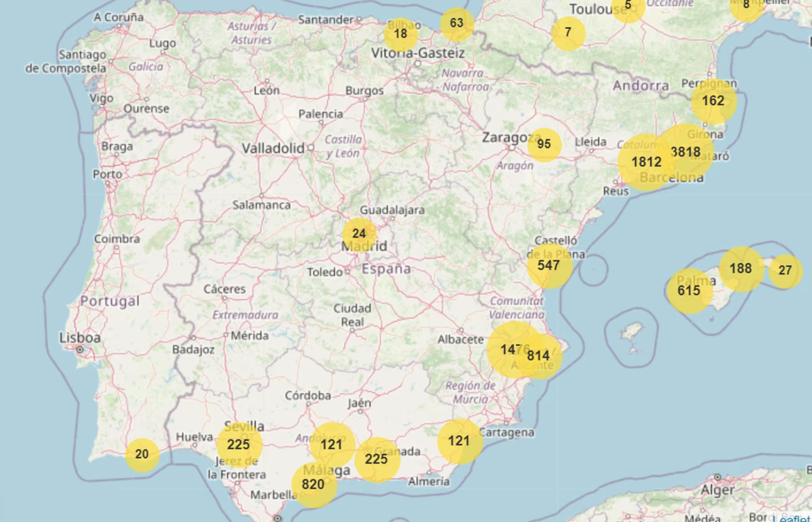The height and width of the screenshot is (522, 812).
Task: Click the 820 marker by Málaga and Marbella
Action: [x=313, y=484]
